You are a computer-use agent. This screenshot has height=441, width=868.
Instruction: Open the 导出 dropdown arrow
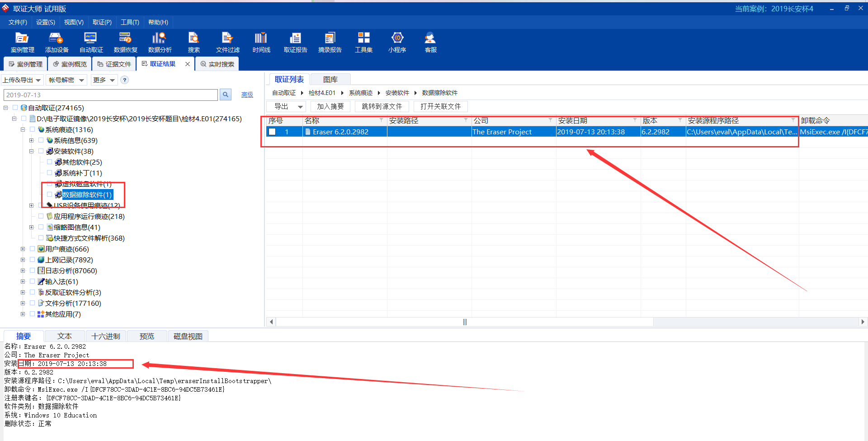pos(300,107)
